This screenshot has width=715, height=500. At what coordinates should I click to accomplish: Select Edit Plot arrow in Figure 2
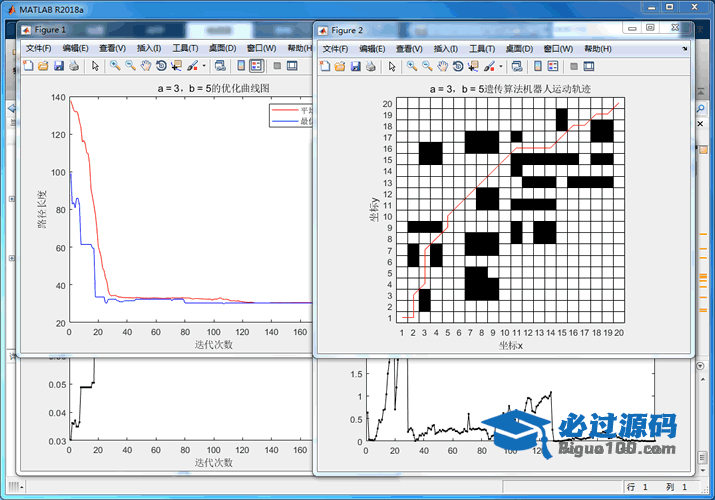click(392, 67)
